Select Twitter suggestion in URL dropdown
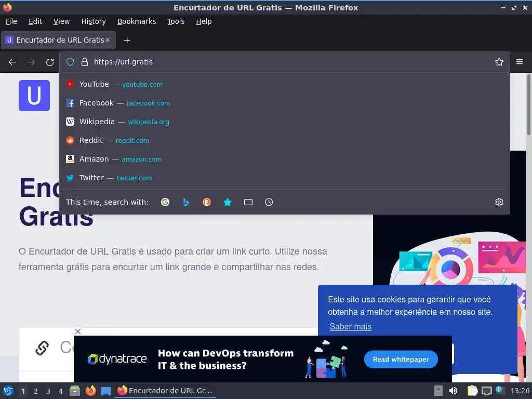 pos(284,178)
